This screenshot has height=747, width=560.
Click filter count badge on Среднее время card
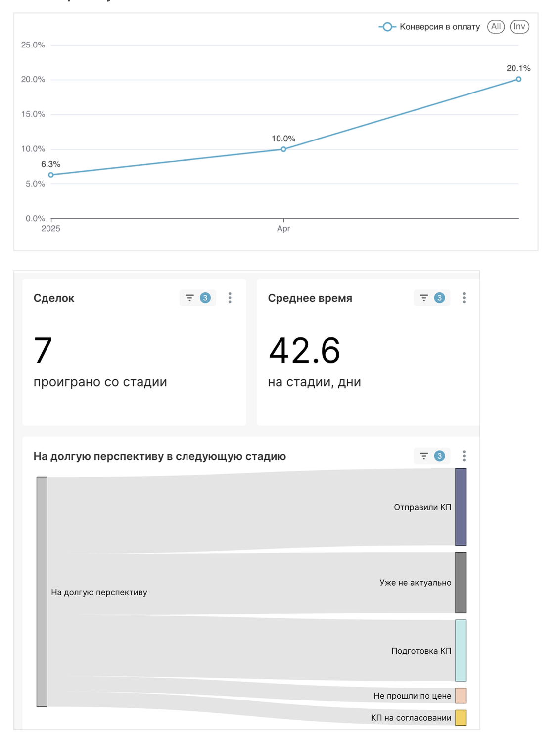coord(439,298)
